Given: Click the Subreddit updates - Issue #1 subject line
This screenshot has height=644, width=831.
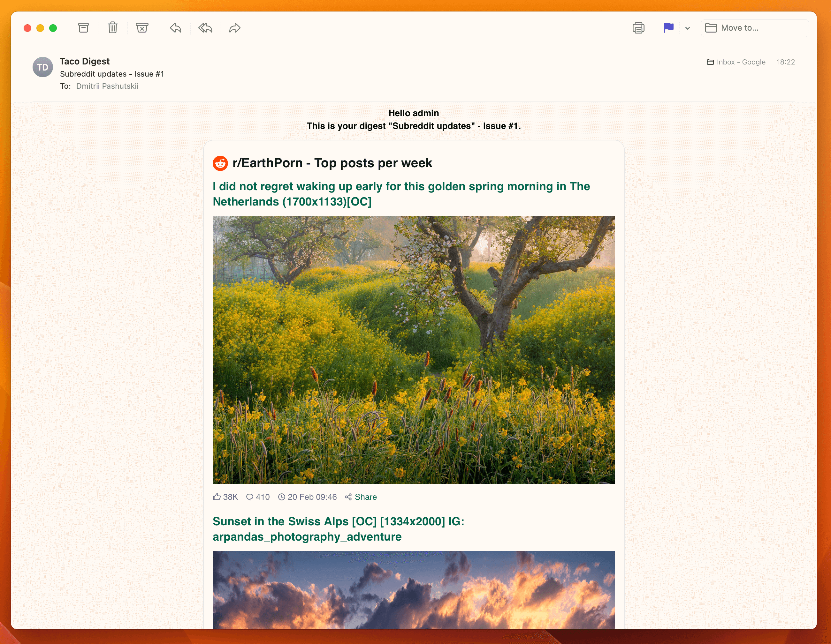Looking at the screenshot, I should click(112, 74).
